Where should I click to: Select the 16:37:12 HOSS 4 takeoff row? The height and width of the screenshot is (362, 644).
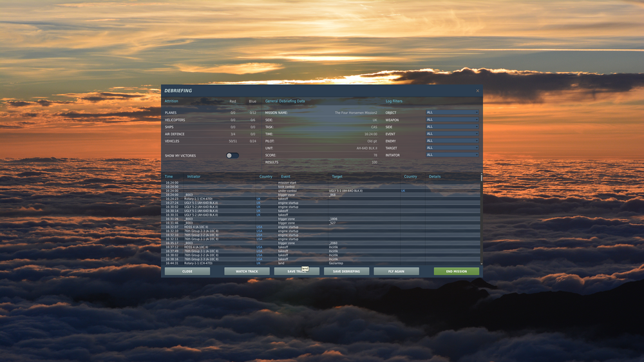pyautogui.click(x=322, y=247)
